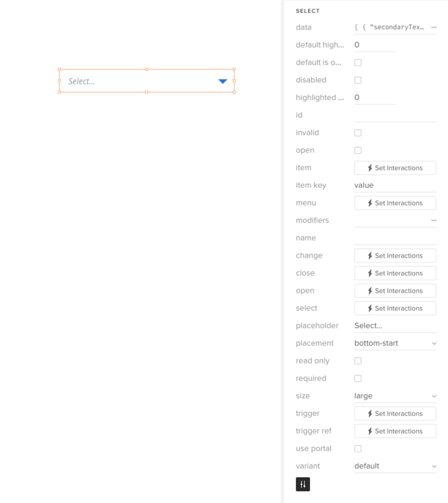The height and width of the screenshot is (503, 448).
Task: Click the sliders icon below the panel
Action: pyautogui.click(x=303, y=484)
